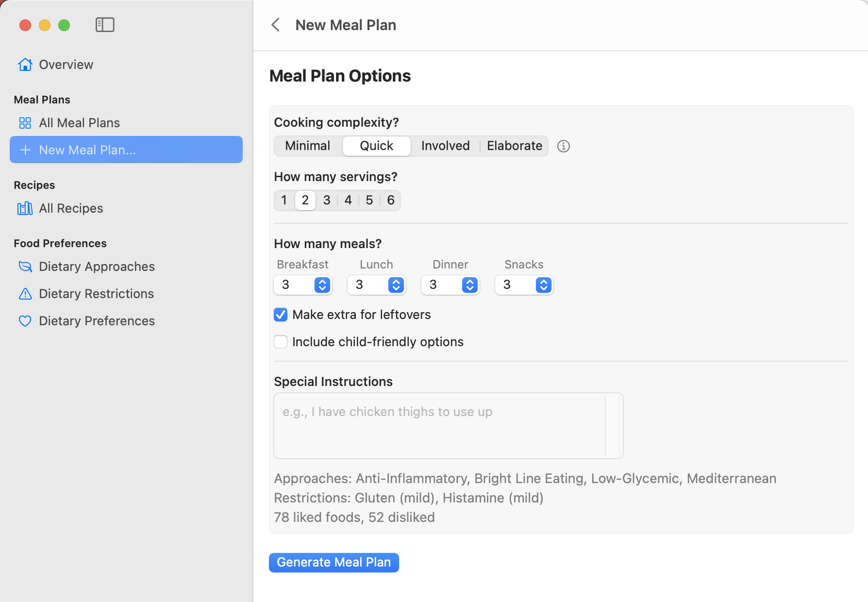Enable Include child-friendly options
Image resolution: width=868 pixels, height=602 pixels.
tap(281, 342)
